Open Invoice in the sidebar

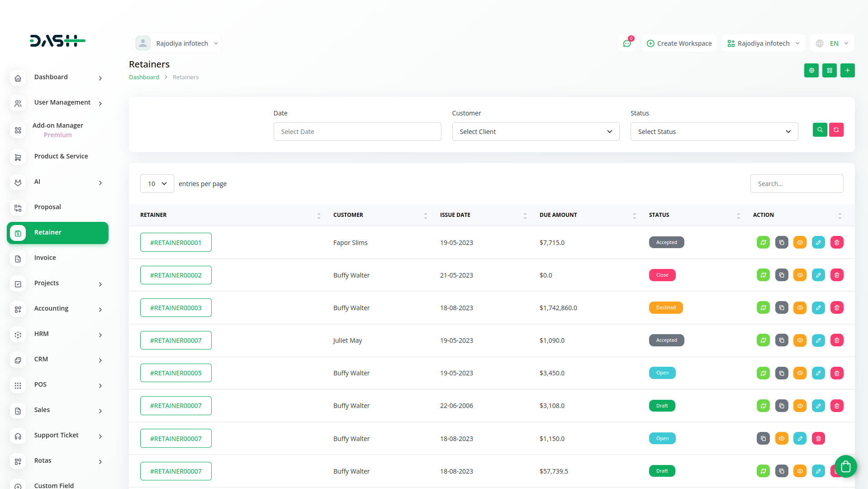point(45,258)
